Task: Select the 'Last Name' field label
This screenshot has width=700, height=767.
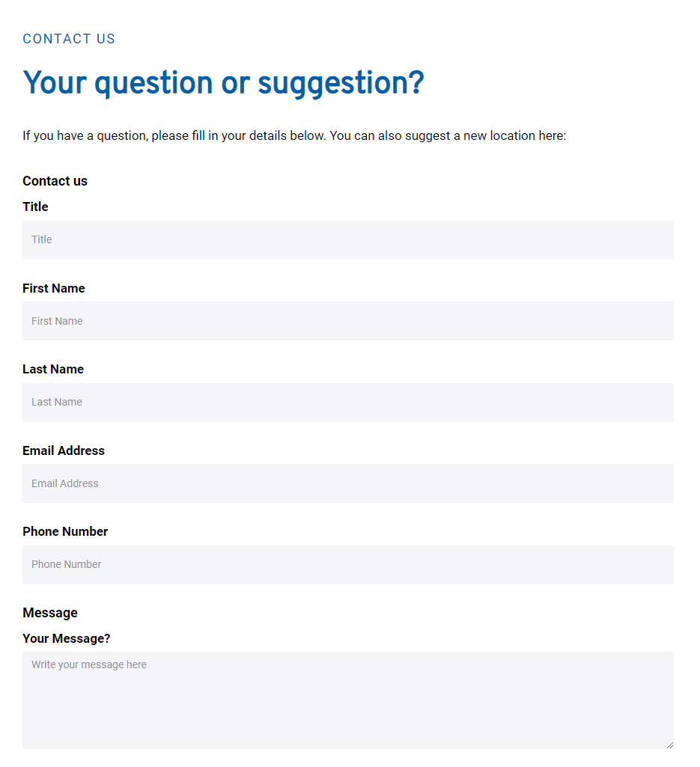Action: 53,369
